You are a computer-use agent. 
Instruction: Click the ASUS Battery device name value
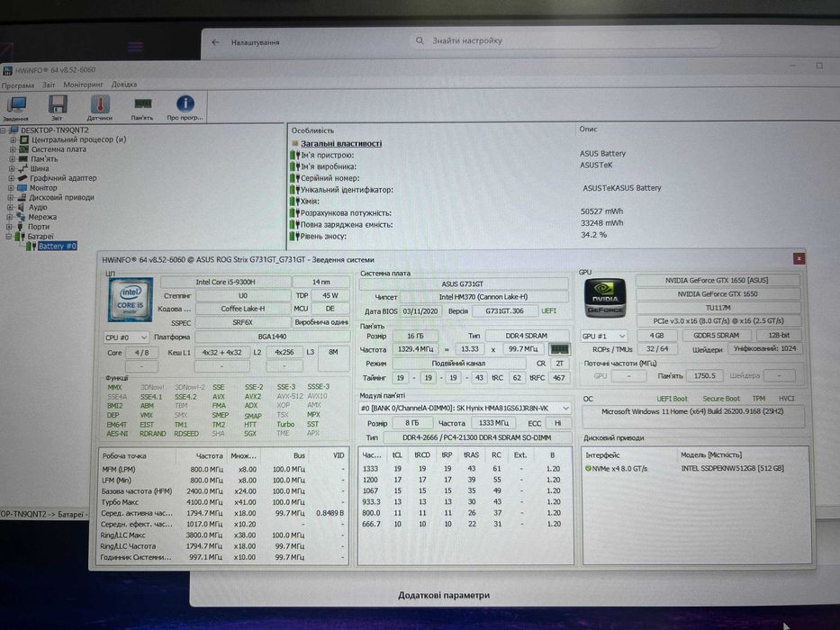pyautogui.click(x=602, y=154)
